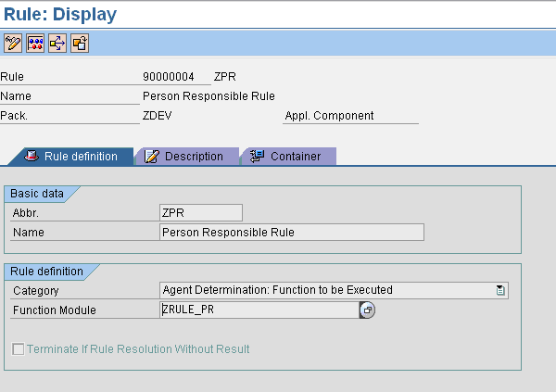Click the yellow arrow tree toolbar icon

click(x=57, y=43)
